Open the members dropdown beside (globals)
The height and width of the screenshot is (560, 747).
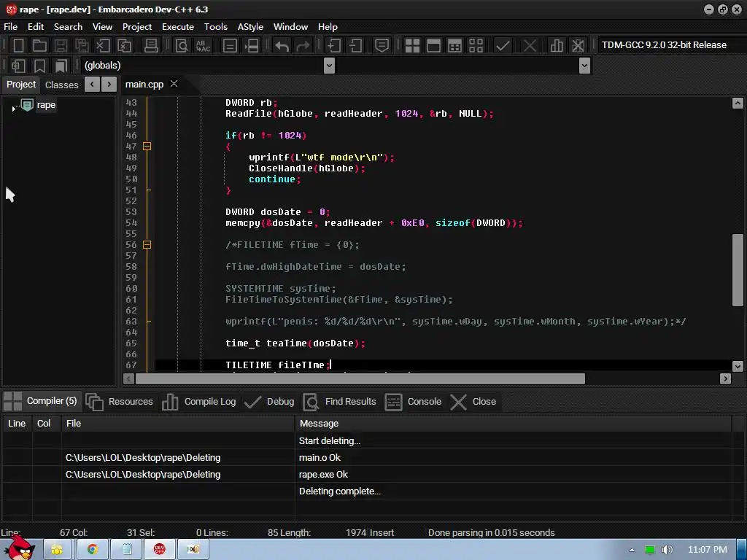coord(584,65)
